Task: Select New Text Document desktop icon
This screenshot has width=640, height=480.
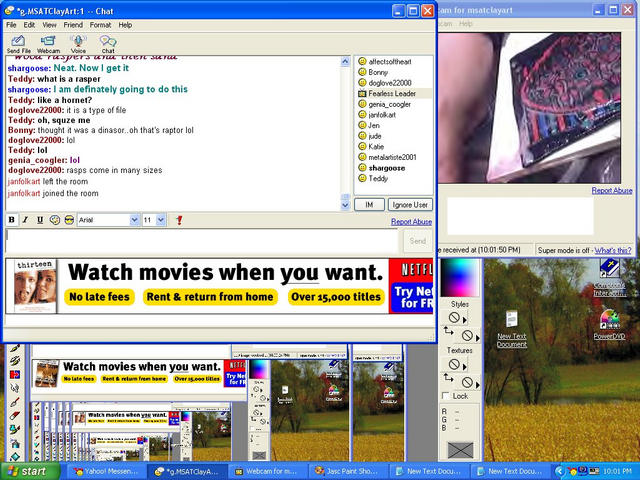Action: pyautogui.click(x=512, y=329)
